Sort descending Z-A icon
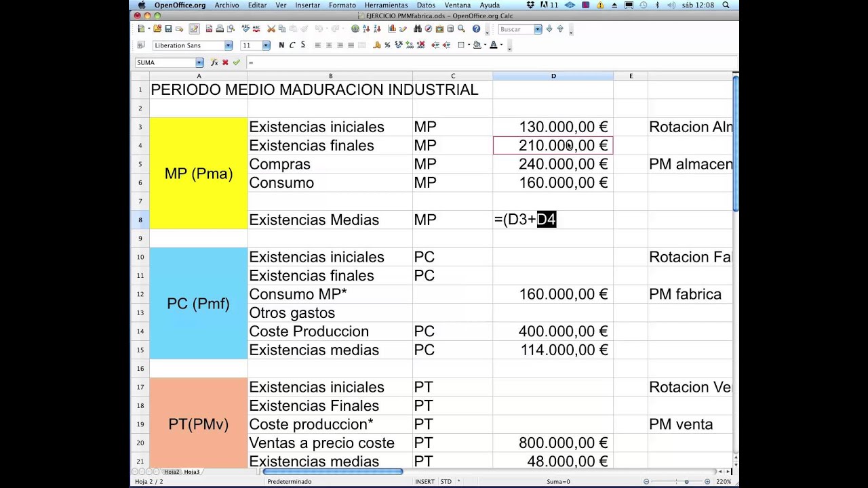This screenshot has width=868, height=488. click(377, 29)
